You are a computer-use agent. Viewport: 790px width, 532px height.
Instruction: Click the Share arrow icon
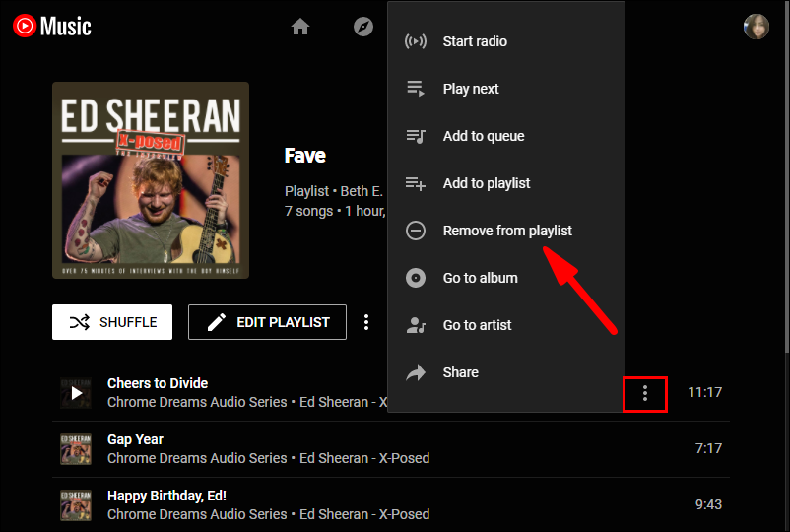416,372
